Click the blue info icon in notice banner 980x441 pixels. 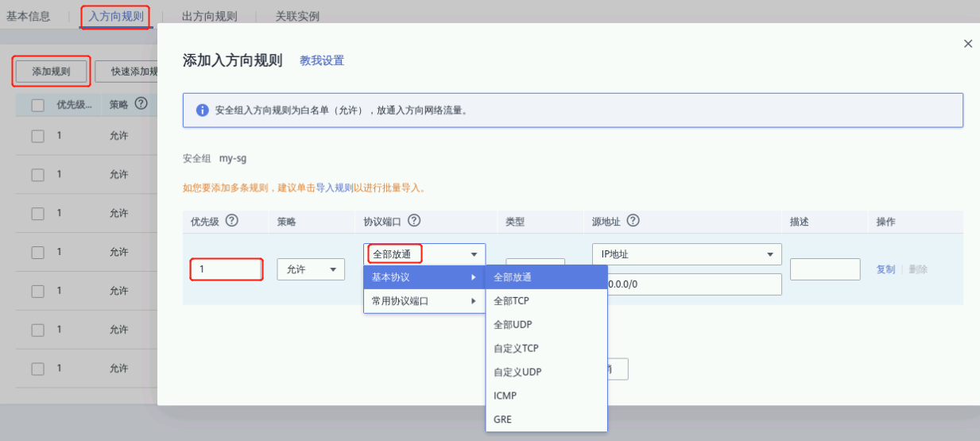[x=202, y=110]
